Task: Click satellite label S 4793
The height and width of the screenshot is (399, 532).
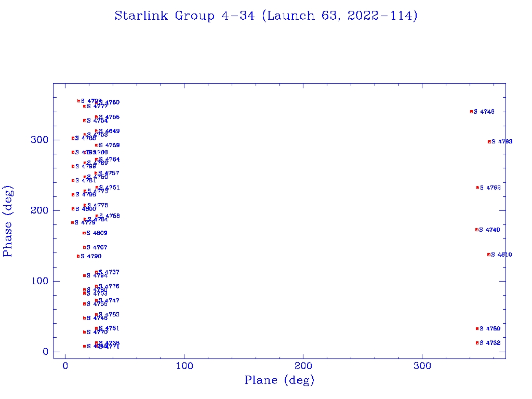Action: [x=502, y=141]
